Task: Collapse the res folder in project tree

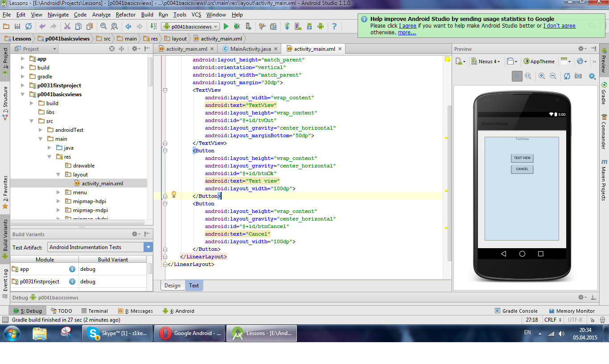Action: (x=49, y=157)
